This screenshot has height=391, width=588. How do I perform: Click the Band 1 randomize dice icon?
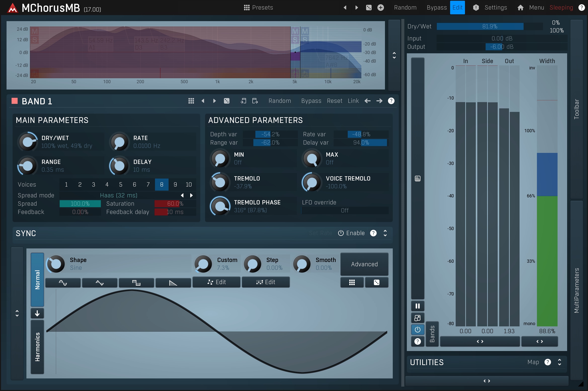click(x=226, y=101)
